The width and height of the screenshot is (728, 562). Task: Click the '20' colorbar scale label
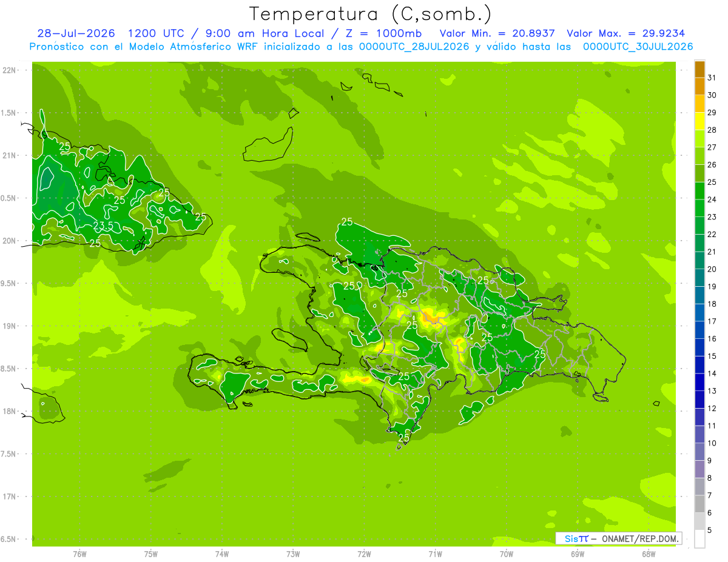(712, 269)
